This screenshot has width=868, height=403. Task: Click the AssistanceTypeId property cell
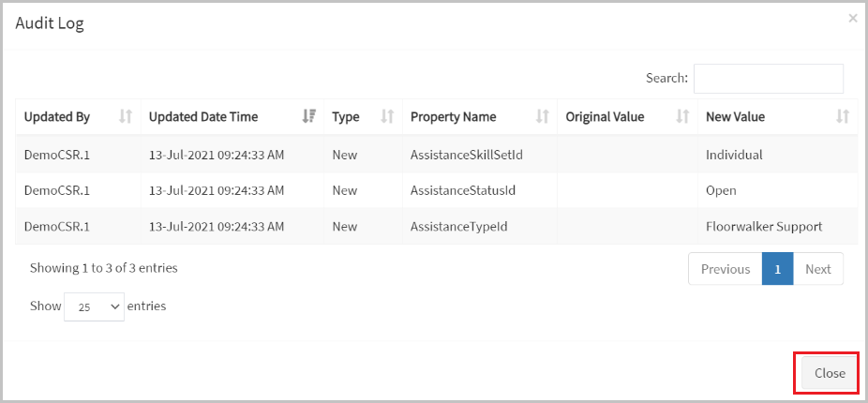tap(480, 227)
